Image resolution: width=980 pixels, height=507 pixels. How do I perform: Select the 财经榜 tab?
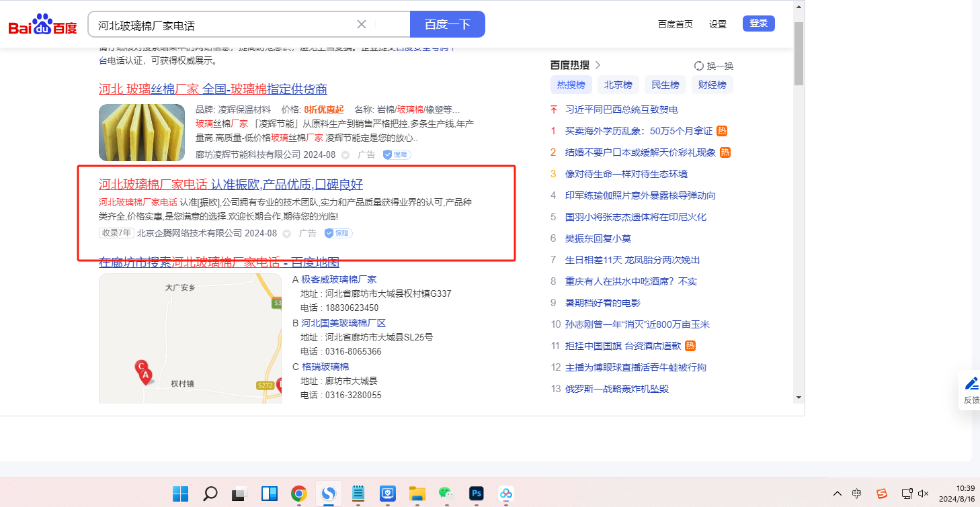coord(712,85)
